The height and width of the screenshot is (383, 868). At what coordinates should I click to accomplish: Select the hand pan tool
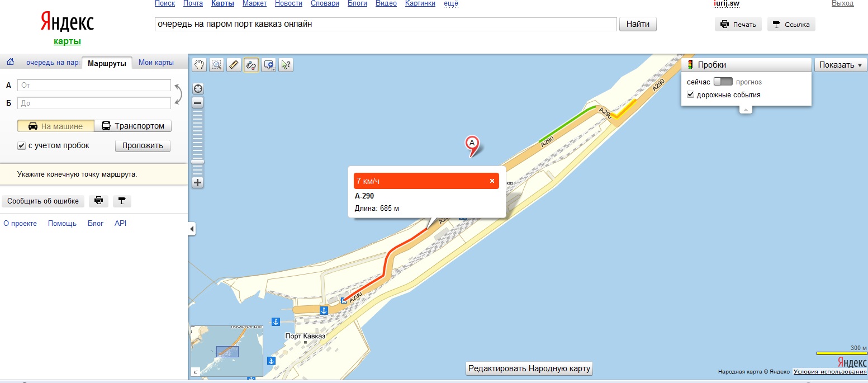[200, 65]
